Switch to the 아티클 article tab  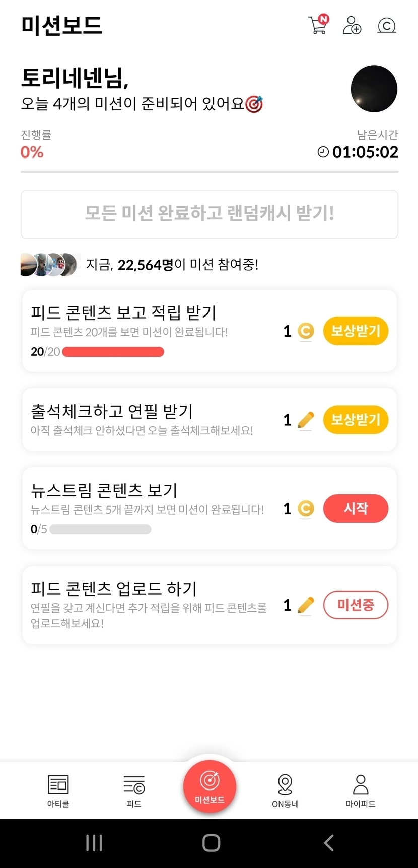pos(58,790)
